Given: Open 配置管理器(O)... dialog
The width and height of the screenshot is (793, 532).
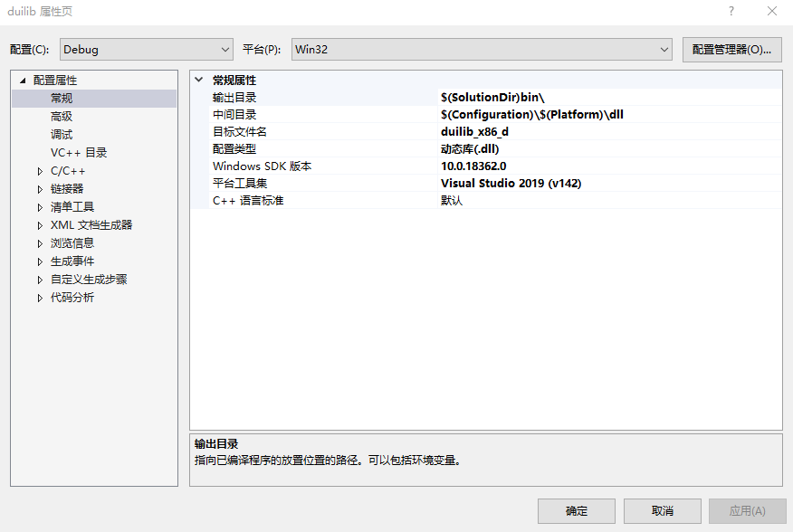Looking at the screenshot, I should pyautogui.click(x=731, y=50).
